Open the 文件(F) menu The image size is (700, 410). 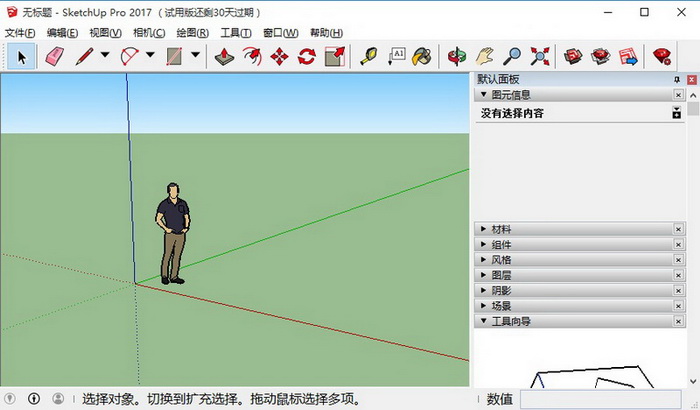click(x=20, y=33)
